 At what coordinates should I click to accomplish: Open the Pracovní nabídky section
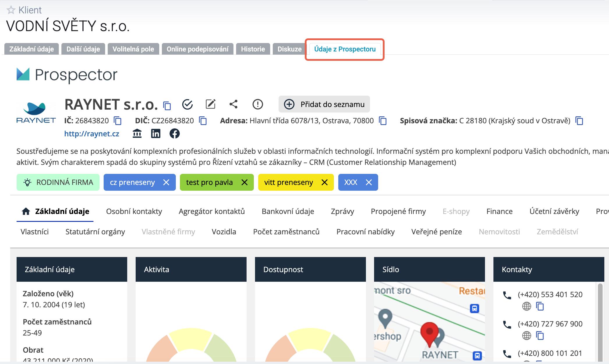(x=366, y=232)
